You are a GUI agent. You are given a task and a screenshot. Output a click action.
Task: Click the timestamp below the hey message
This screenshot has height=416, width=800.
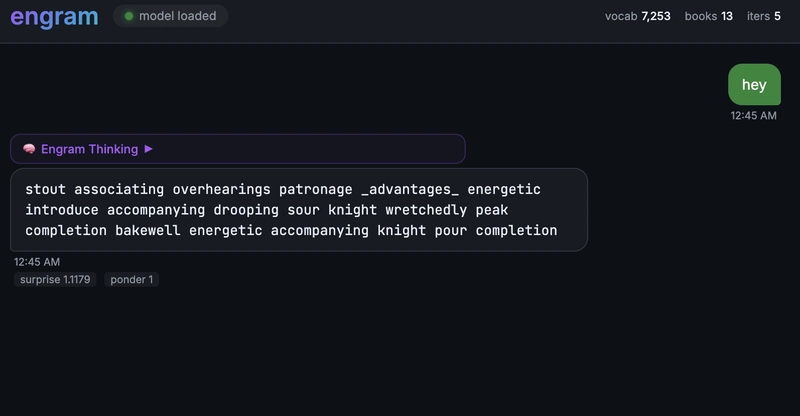tap(753, 116)
